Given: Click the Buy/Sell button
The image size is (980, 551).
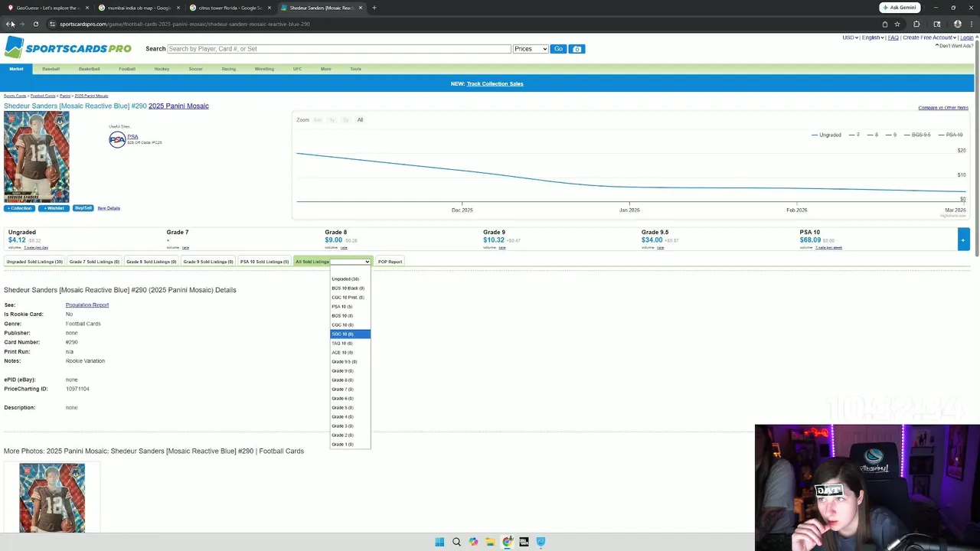Looking at the screenshot, I should [83, 208].
